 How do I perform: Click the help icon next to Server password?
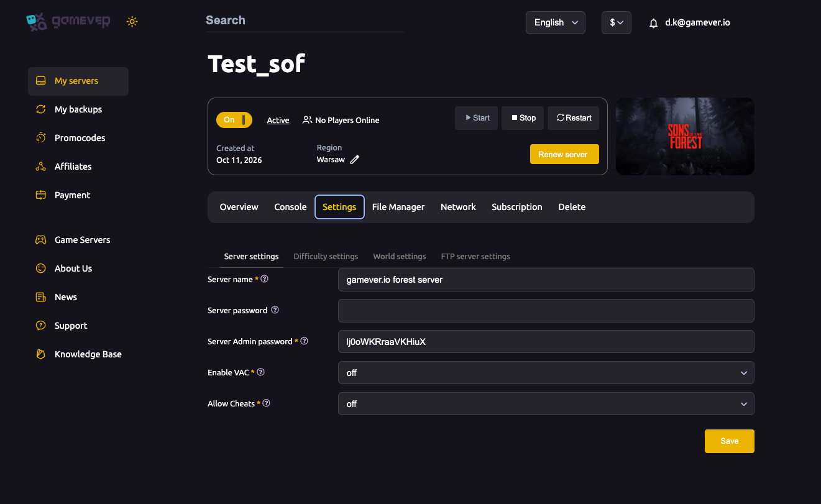pos(275,310)
